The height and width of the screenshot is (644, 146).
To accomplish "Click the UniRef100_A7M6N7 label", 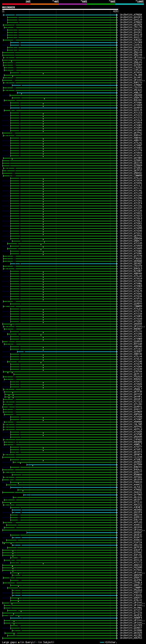I will [x=131, y=85].
